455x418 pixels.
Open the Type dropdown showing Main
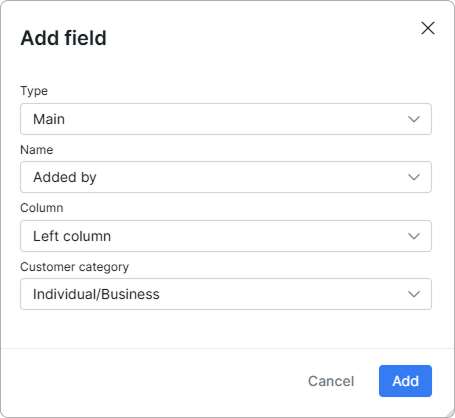(226, 119)
